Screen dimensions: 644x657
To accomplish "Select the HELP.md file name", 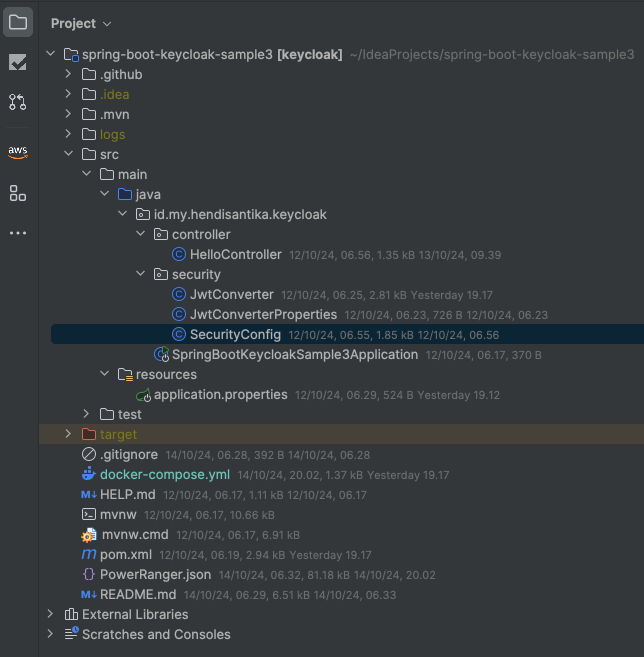I will pyautogui.click(x=127, y=494).
